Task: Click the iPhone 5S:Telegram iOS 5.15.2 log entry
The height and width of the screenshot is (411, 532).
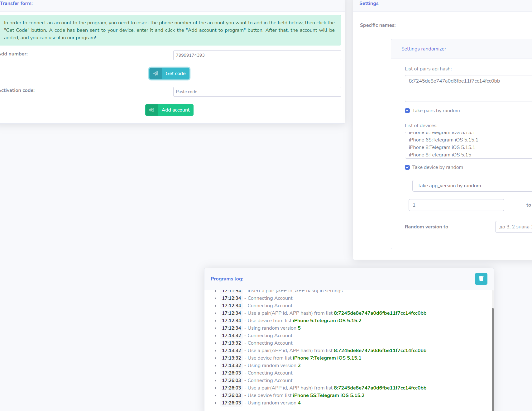Action: (328, 395)
